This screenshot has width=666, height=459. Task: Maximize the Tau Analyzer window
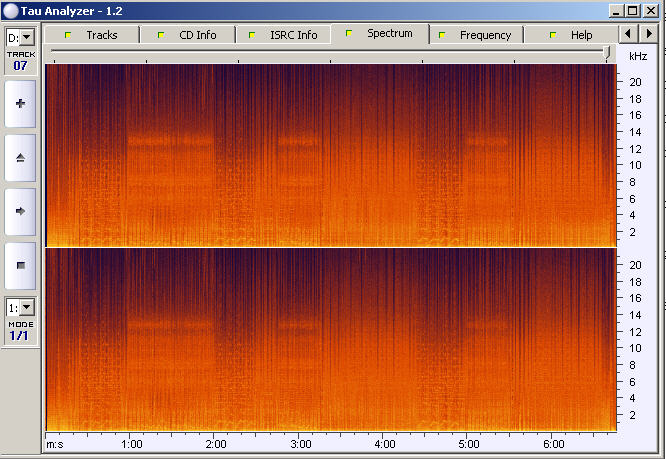pos(632,11)
